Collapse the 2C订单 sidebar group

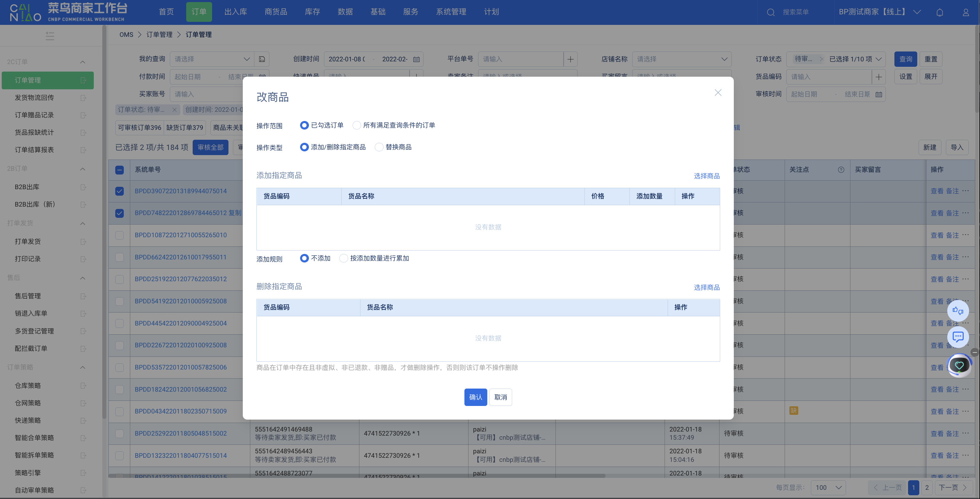[x=83, y=62]
